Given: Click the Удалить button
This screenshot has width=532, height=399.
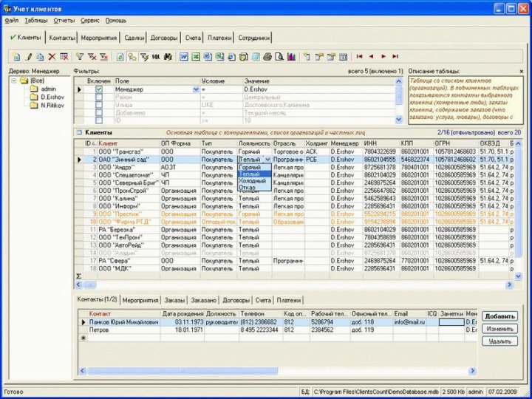Looking at the screenshot, I should 499,341.
